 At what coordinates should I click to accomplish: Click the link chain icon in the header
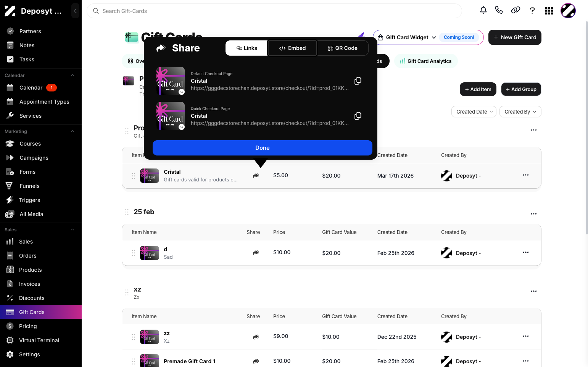click(x=516, y=10)
